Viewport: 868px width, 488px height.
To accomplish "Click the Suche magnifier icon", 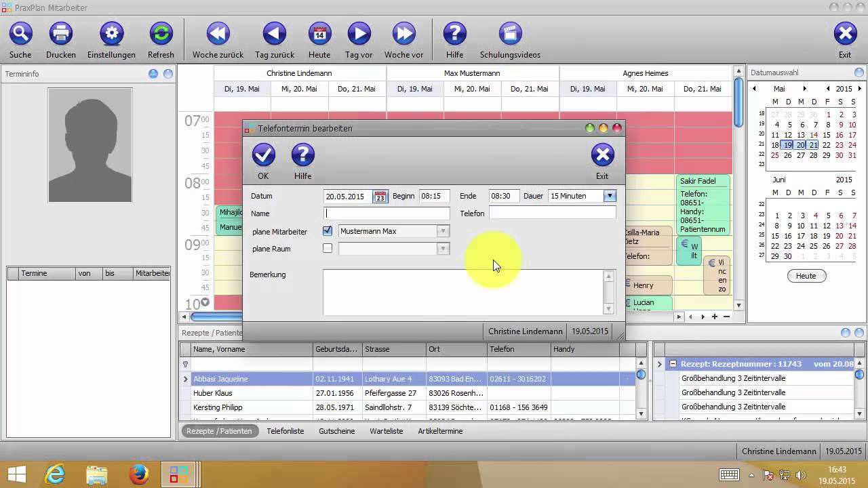I will 20,33.
